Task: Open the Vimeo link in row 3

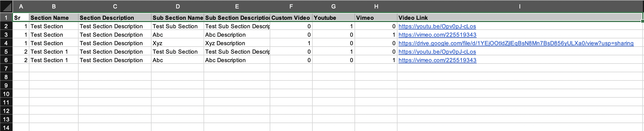Action: (437, 35)
